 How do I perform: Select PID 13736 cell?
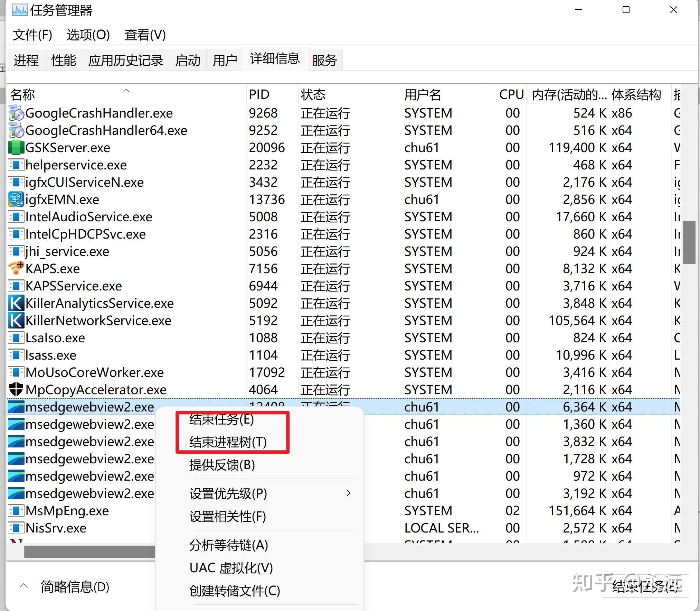pos(267,200)
